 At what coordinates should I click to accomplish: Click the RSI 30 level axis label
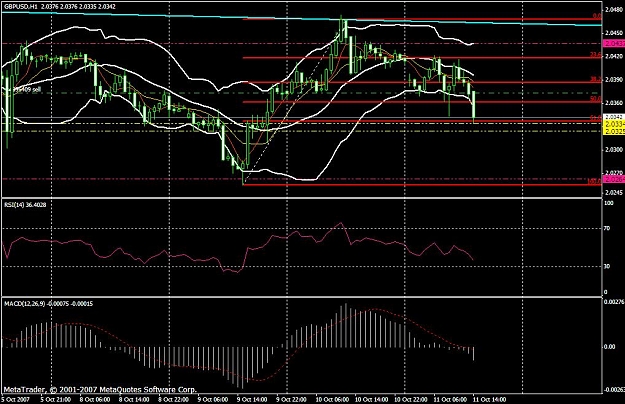(607, 267)
